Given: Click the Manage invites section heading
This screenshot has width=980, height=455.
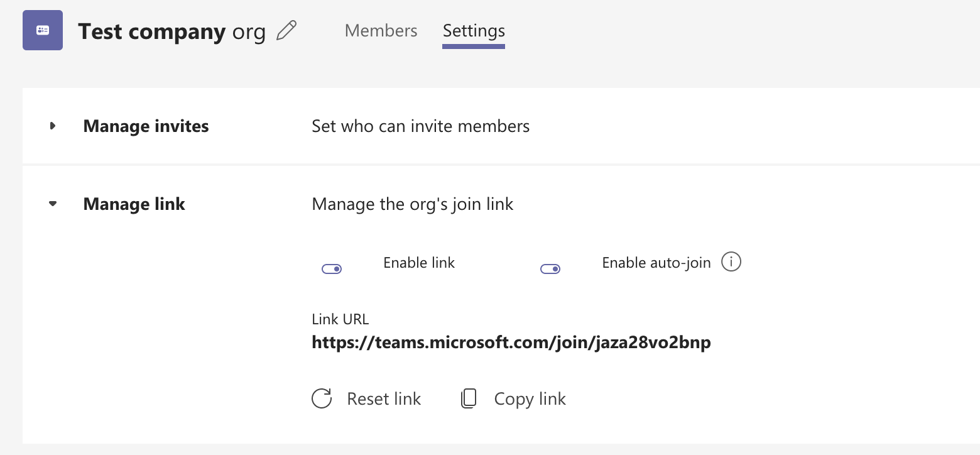Looking at the screenshot, I should click(146, 126).
